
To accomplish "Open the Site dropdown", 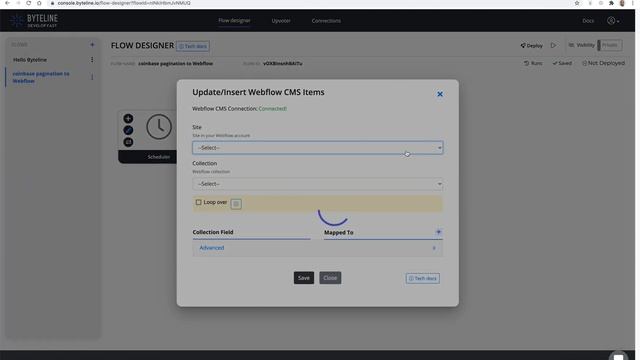I will 318,148.
